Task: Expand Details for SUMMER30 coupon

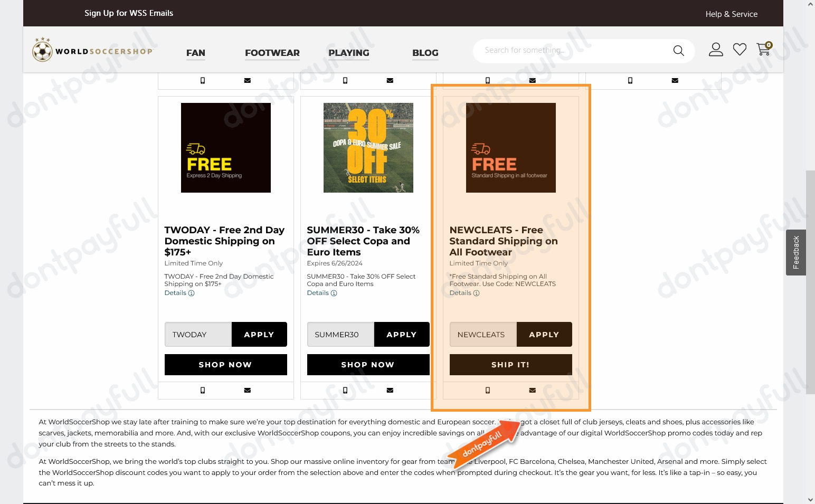Action: click(321, 293)
